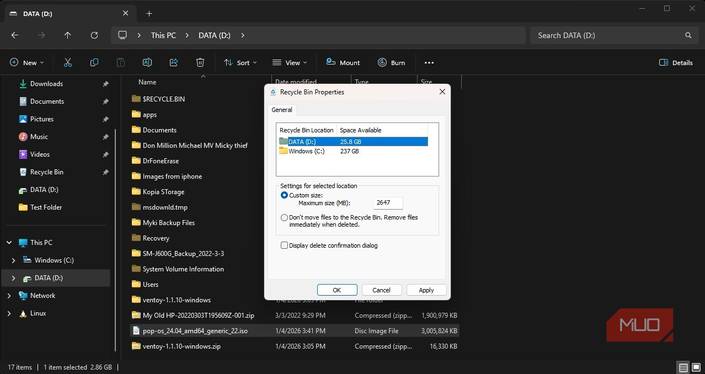This screenshot has height=374, width=705.
Task: Select the Custom size radio button
Action: [x=284, y=195]
